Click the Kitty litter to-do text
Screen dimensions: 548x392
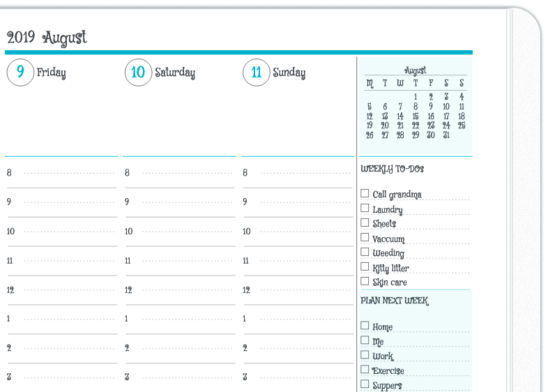tap(390, 269)
